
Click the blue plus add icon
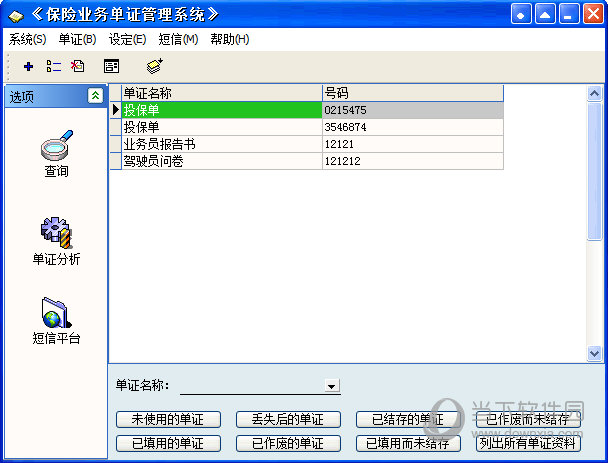coord(28,67)
